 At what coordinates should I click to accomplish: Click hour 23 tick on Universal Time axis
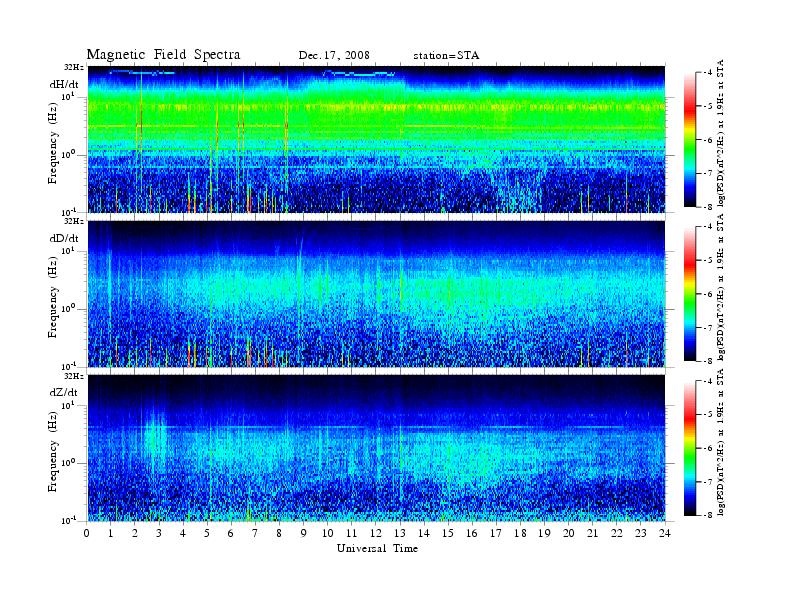(640, 533)
